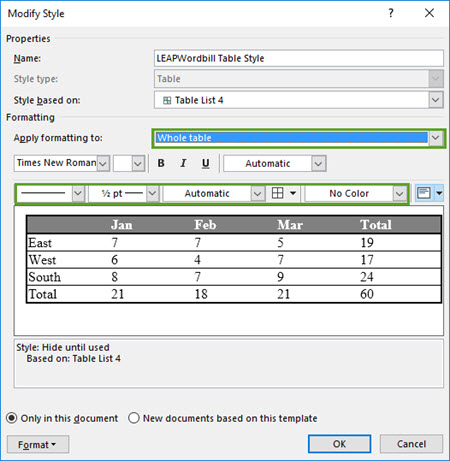This screenshot has height=461, width=450.
Task: Click the Table List 4 value
Action: coord(199,100)
